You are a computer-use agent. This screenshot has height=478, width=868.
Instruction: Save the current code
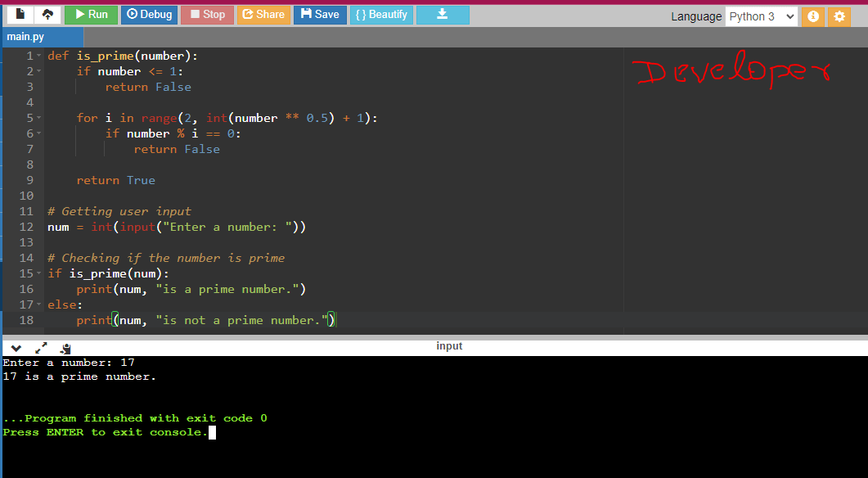[319, 14]
